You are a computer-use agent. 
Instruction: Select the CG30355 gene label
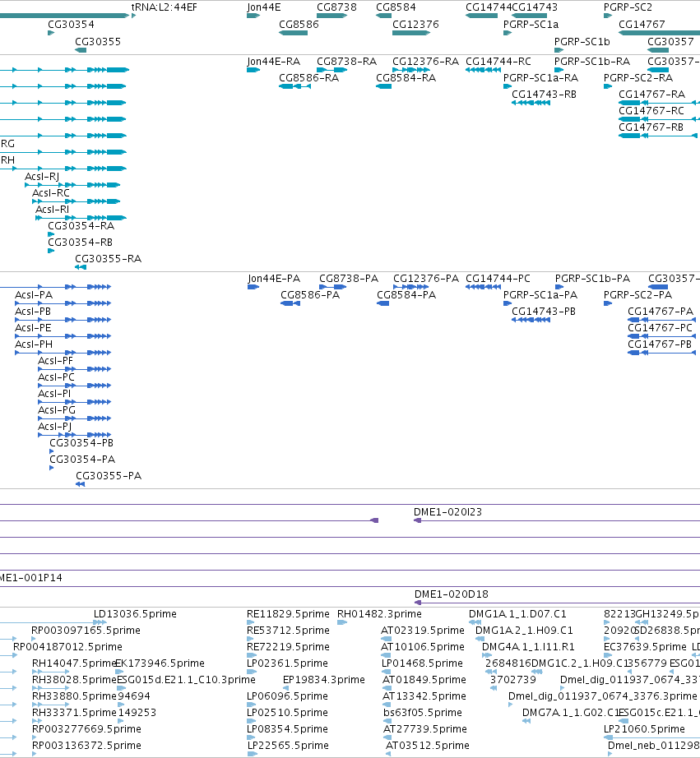98,42
